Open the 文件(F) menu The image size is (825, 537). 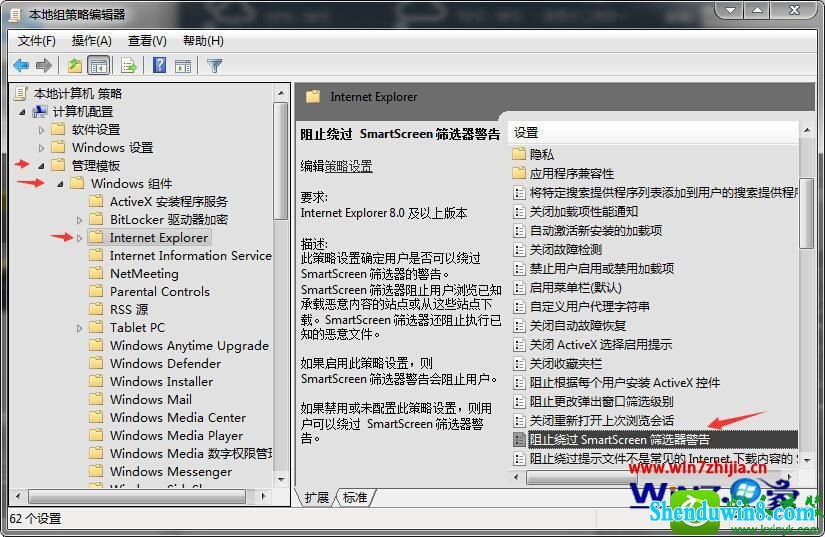tap(36, 40)
